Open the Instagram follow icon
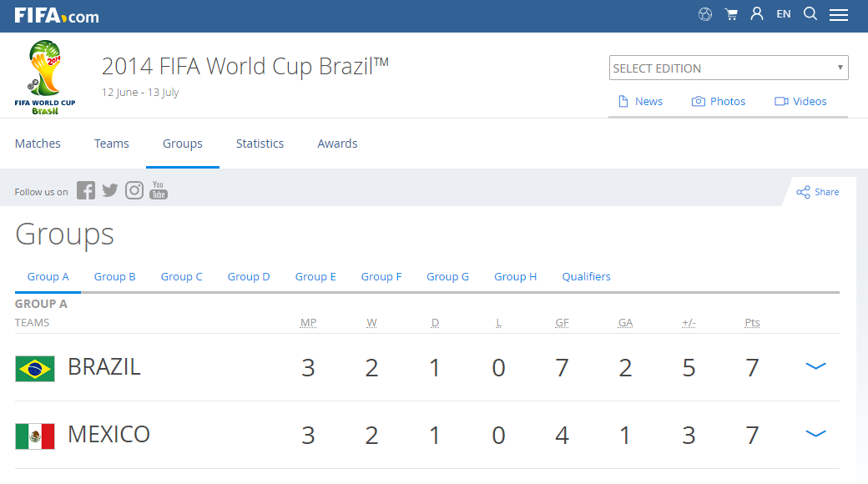 (134, 191)
